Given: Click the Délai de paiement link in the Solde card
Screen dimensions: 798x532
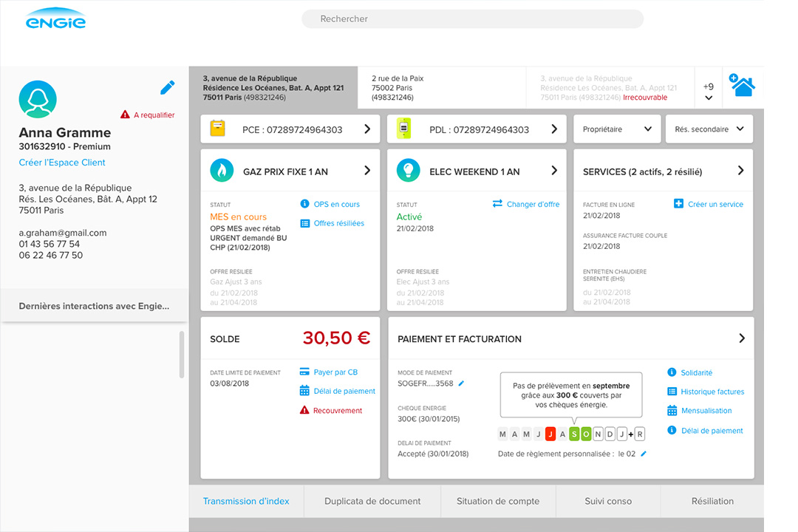Looking at the screenshot, I should 344,391.
